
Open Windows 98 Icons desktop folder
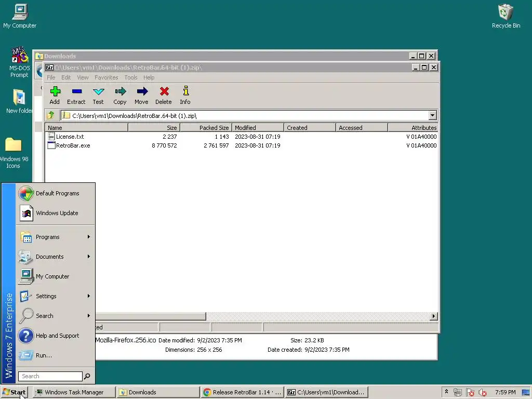pyautogui.click(x=13, y=152)
